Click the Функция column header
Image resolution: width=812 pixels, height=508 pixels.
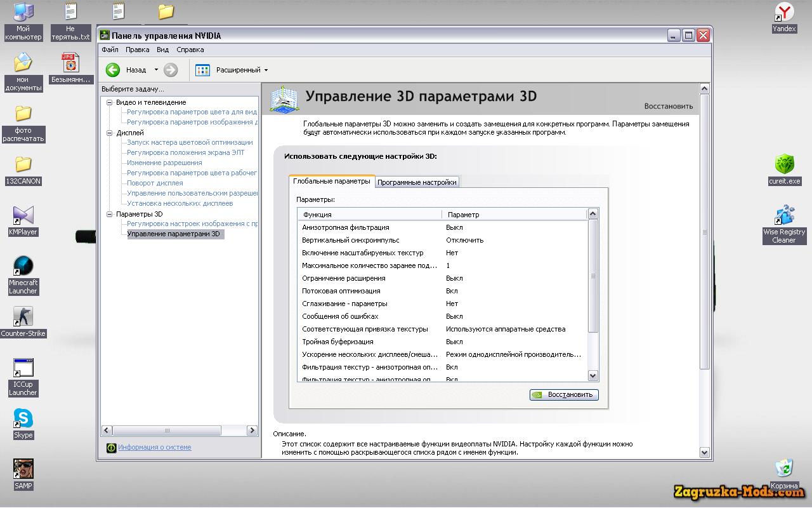coord(369,215)
